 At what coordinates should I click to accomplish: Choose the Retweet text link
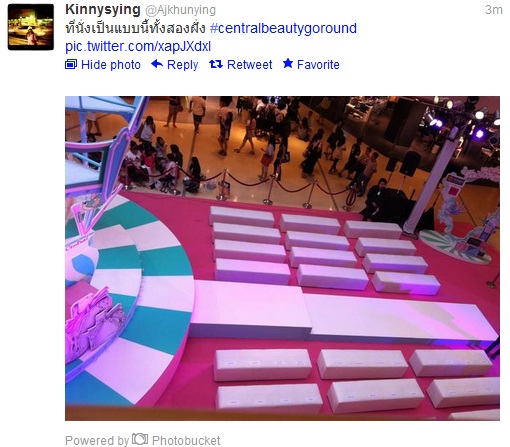[249, 65]
